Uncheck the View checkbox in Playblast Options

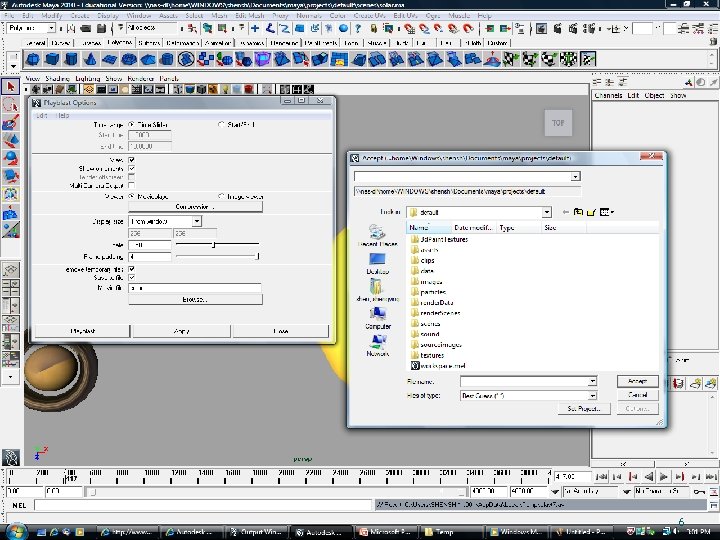(x=132, y=159)
